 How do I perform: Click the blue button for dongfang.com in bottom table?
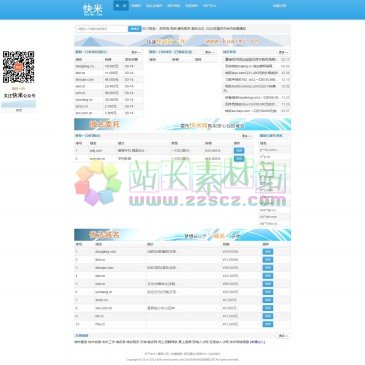(x=268, y=251)
